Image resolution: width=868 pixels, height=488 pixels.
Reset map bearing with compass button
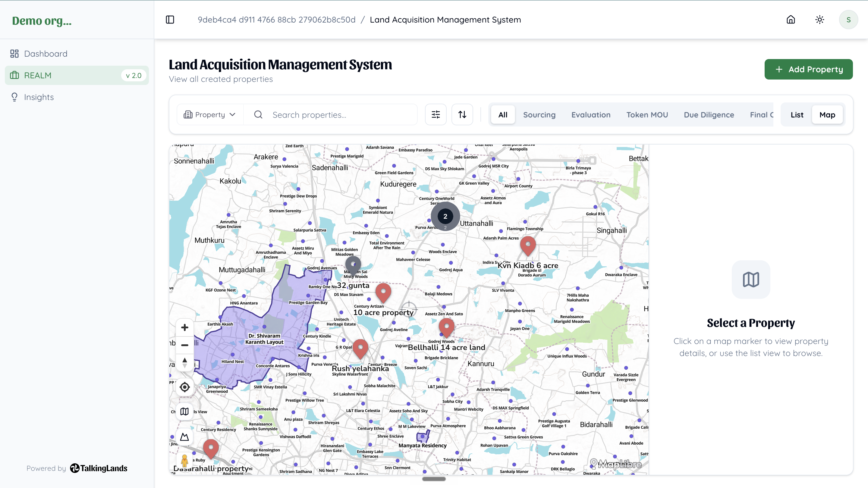click(184, 362)
